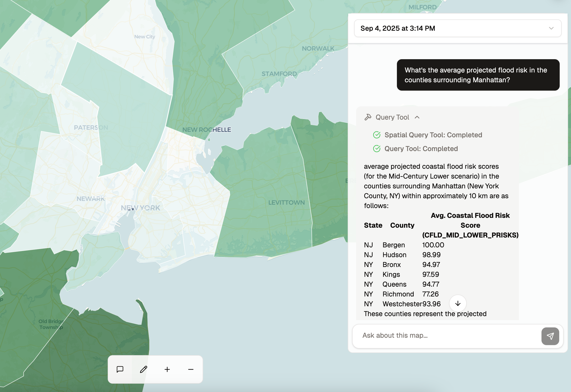The height and width of the screenshot is (392, 571).
Task: Click the send message paper plane icon
Action: (x=550, y=336)
